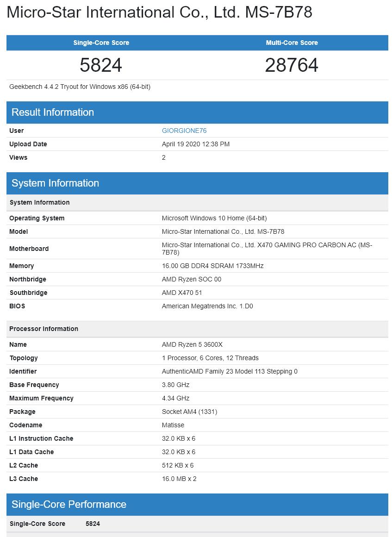Screen dimensions: 392x537
Task: Click the X470 GAMING PRO CARBON motherboard value
Action: coord(267,249)
